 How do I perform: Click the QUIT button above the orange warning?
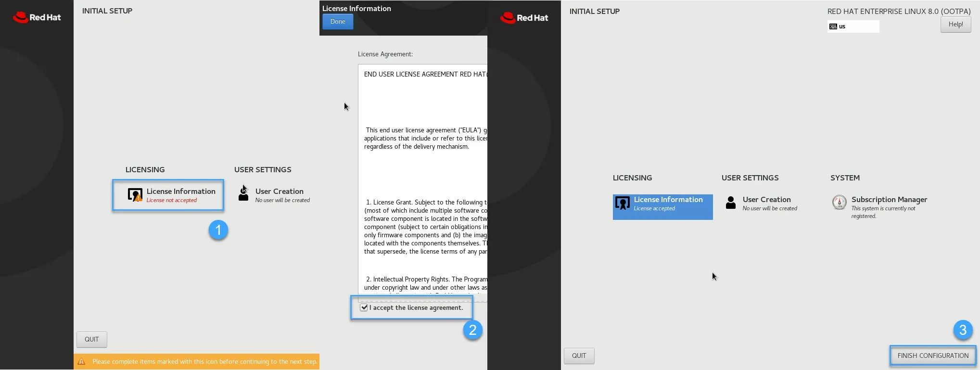coord(91,340)
